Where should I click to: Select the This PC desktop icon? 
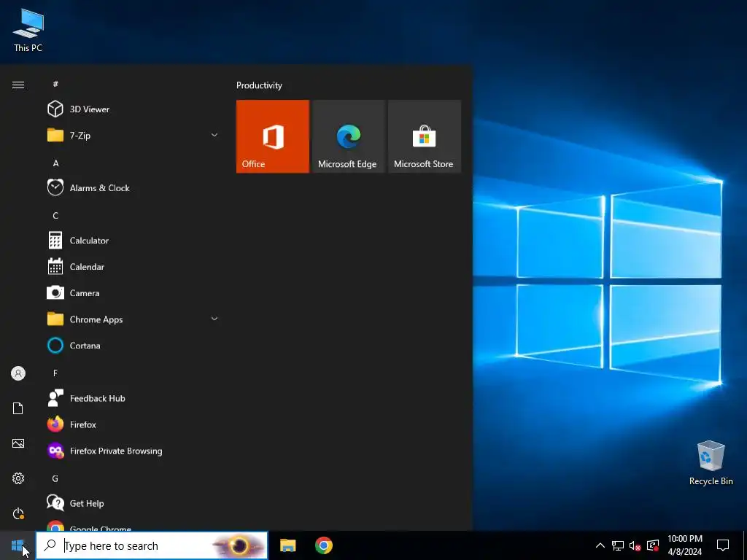(28, 29)
